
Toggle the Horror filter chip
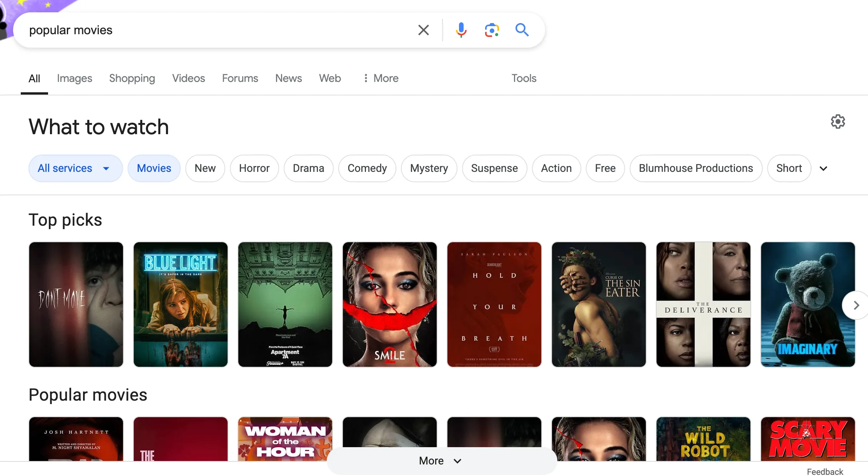coord(254,168)
